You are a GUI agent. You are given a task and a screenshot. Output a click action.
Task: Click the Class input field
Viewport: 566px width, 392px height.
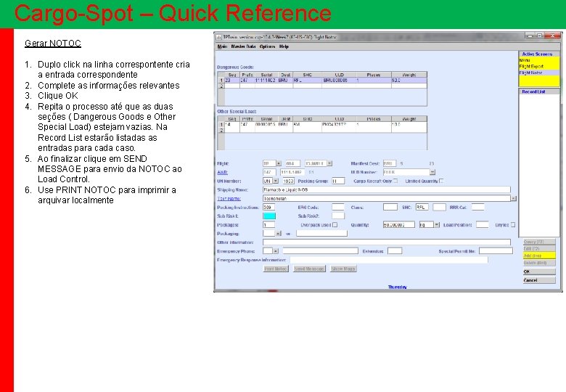coord(390,207)
